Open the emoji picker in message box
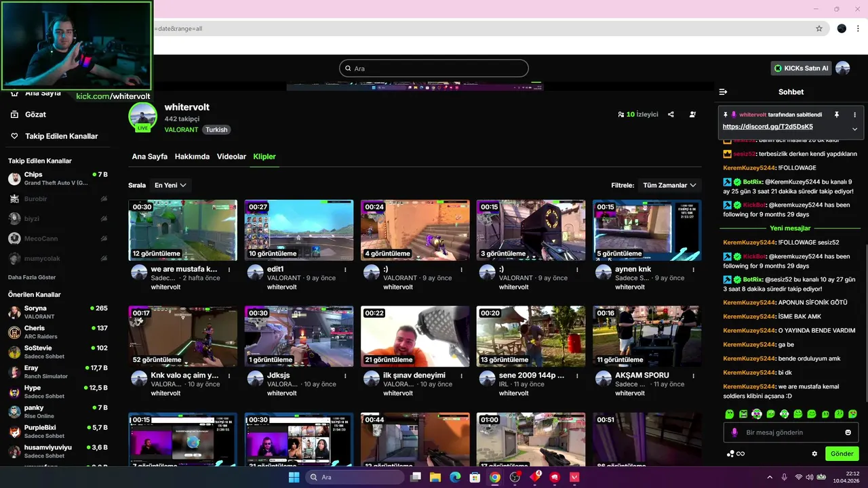 coord(848,432)
